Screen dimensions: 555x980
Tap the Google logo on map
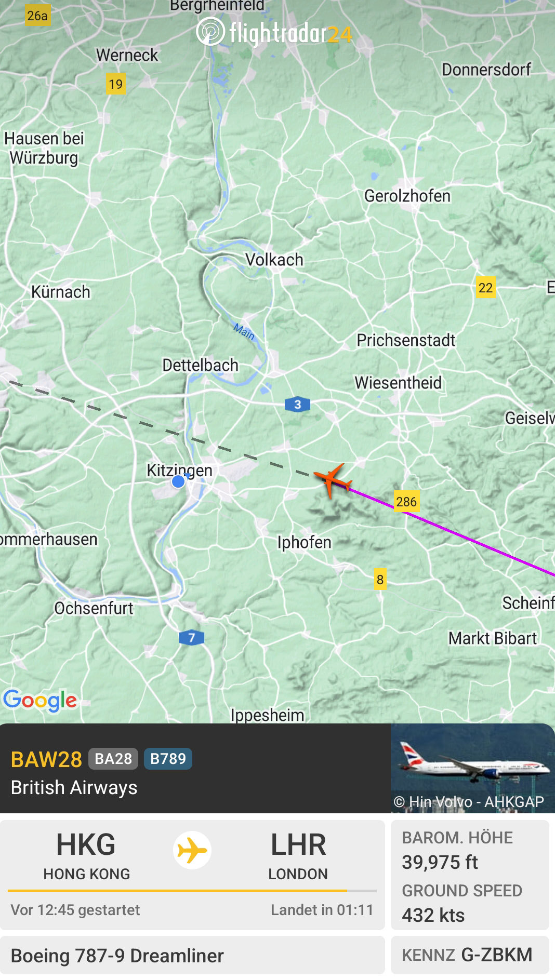(x=40, y=701)
